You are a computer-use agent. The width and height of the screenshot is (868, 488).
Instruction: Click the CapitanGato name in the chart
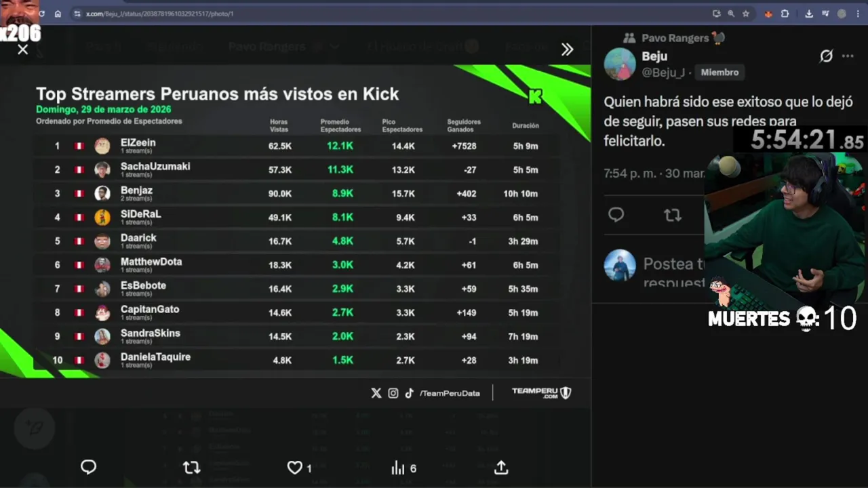coord(150,309)
